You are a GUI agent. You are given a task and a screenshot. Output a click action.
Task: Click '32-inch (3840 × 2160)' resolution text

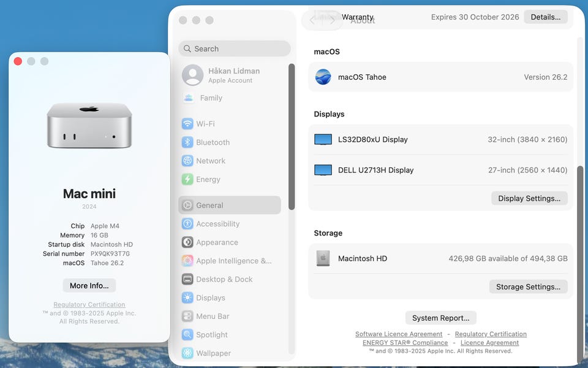coord(527,140)
